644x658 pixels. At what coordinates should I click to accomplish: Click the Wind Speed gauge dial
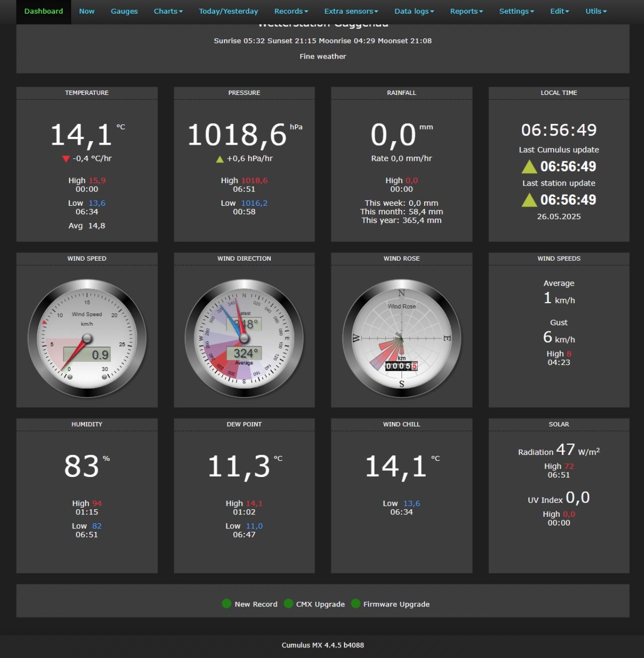click(87, 338)
